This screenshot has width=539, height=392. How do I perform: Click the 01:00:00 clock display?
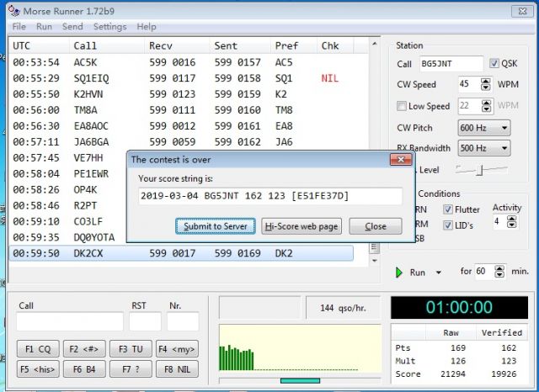click(459, 307)
